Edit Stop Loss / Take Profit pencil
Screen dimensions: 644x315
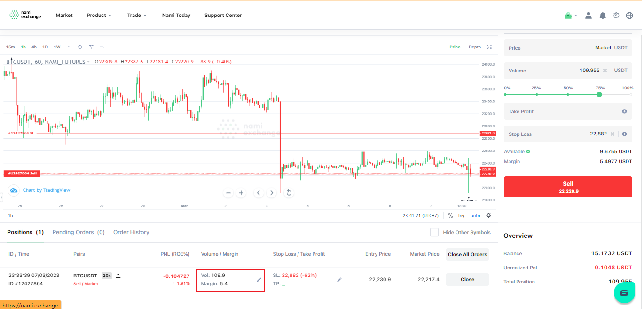click(339, 280)
